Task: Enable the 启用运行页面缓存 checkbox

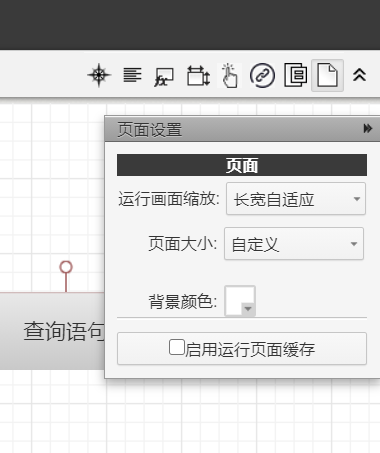Action: point(177,347)
